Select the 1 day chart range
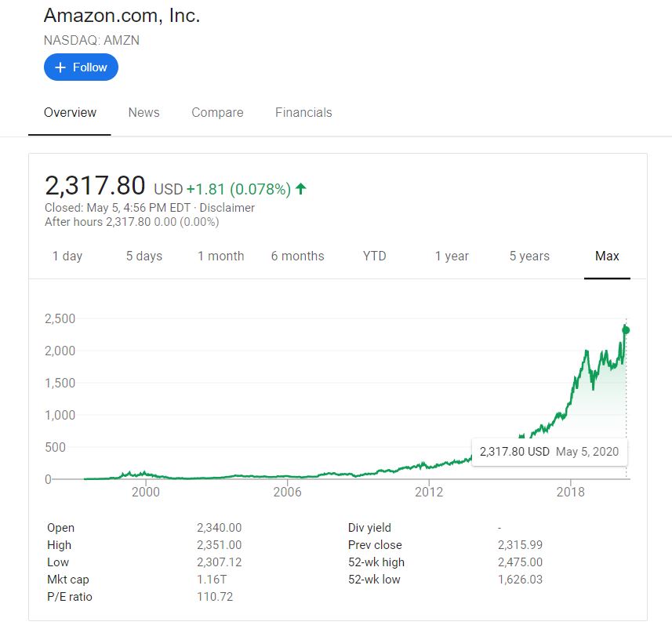 tap(67, 256)
